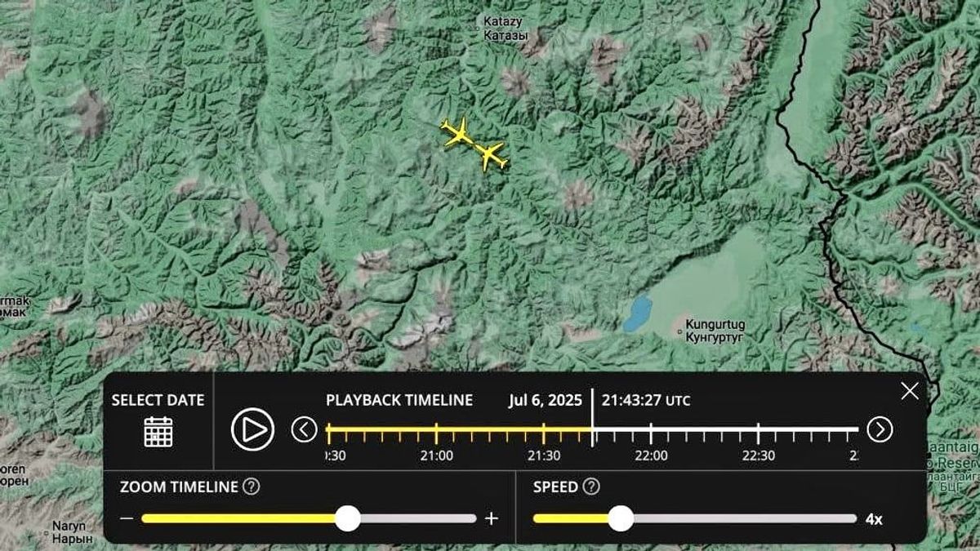Jump to the 21:00 mark on timeline

click(437, 430)
